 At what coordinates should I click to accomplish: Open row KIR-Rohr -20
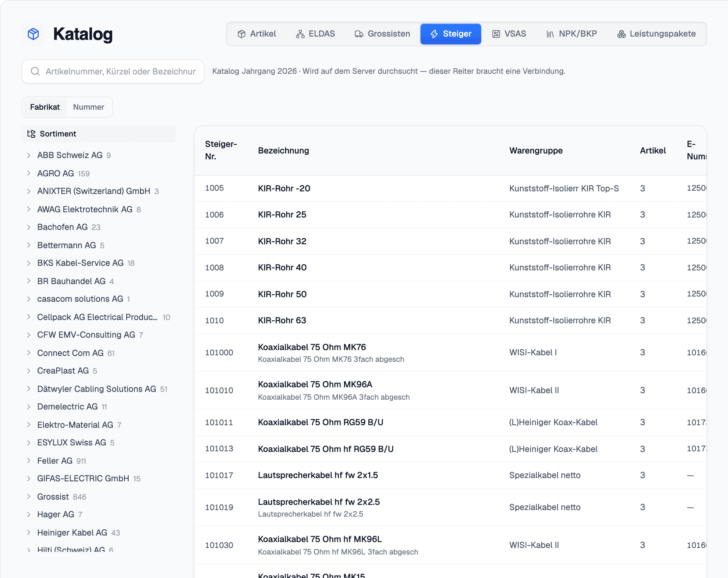(451, 188)
